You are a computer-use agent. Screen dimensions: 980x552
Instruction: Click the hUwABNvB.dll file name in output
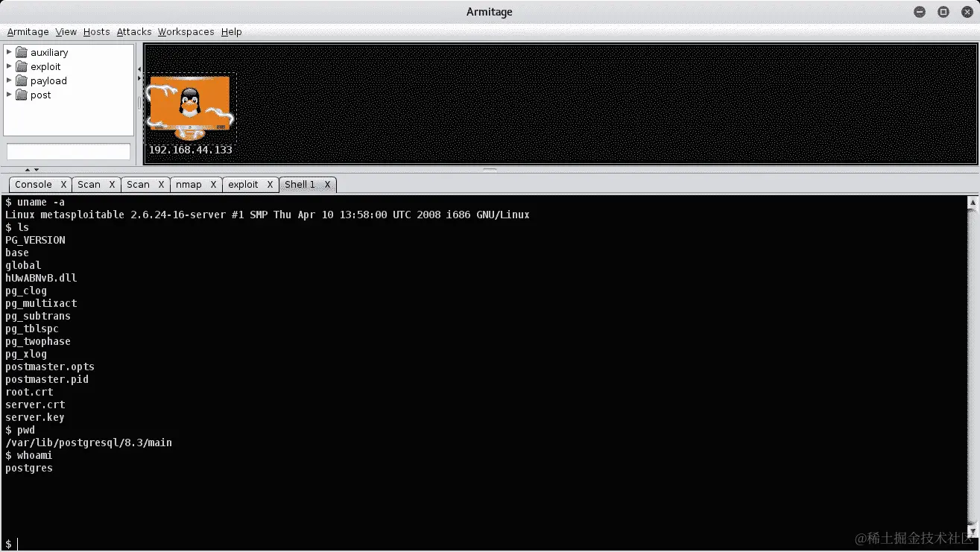(x=41, y=278)
